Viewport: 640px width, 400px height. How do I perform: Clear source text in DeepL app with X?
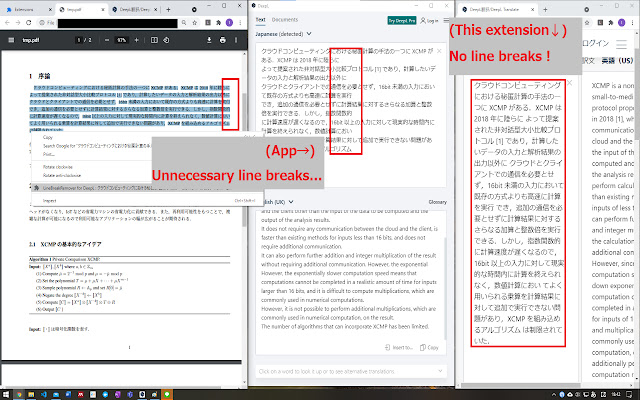tap(439, 51)
